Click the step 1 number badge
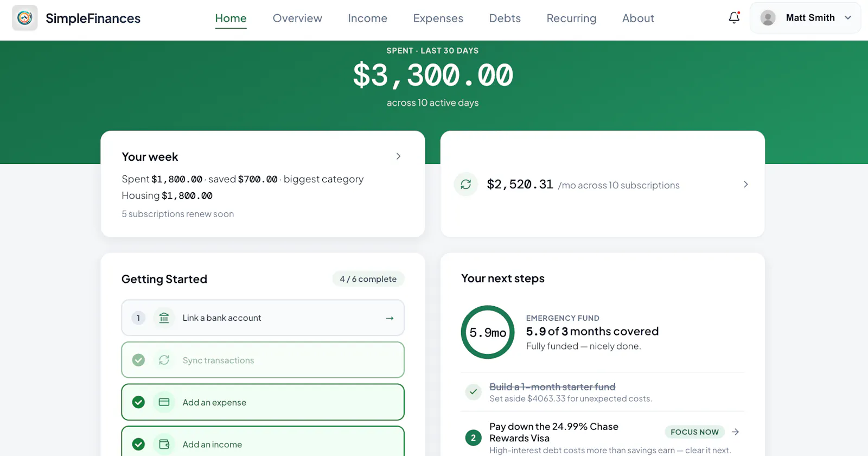The height and width of the screenshot is (456, 868). pyautogui.click(x=138, y=318)
